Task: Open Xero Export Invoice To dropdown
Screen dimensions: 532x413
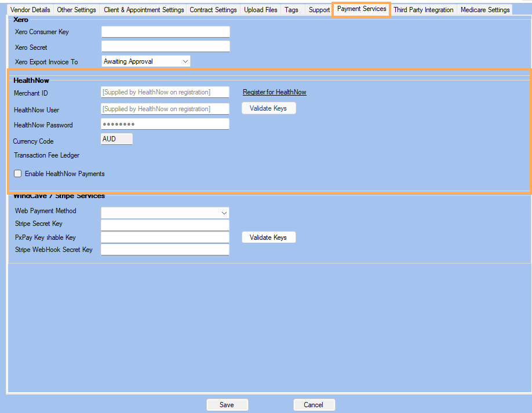Action: coord(146,61)
